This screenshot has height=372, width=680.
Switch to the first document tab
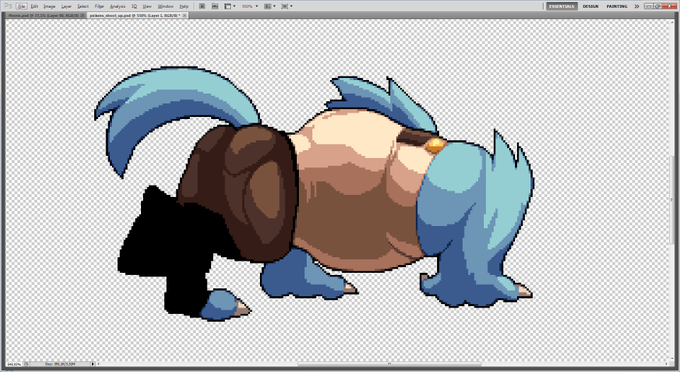pos(42,15)
